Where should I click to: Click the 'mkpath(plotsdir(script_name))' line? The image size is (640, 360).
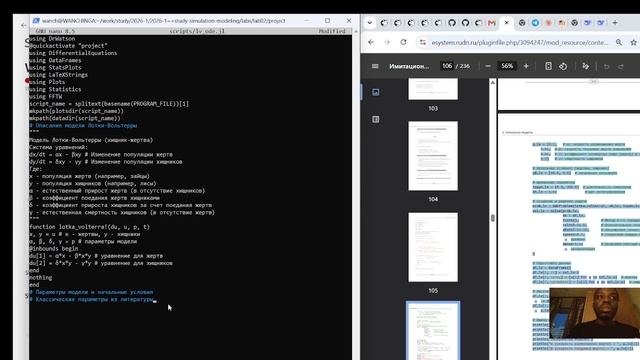click(x=76, y=111)
